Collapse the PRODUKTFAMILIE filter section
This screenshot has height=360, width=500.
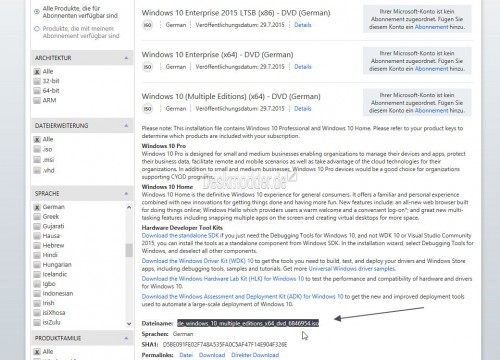pos(126,338)
